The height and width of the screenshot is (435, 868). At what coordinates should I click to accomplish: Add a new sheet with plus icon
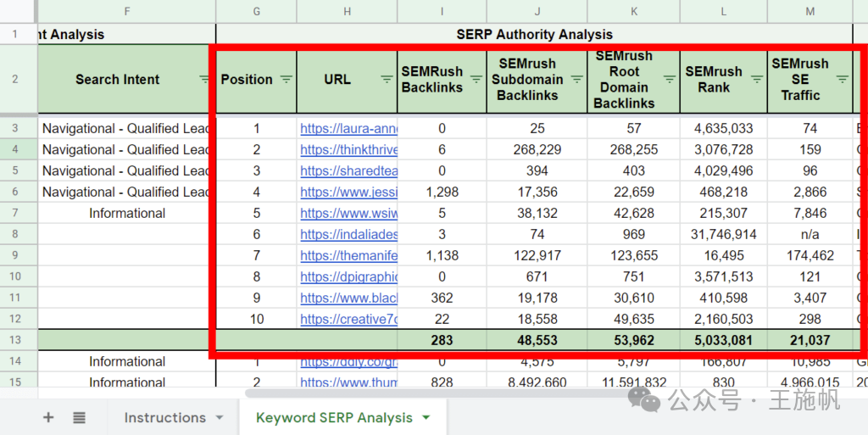pyautogui.click(x=48, y=417)
